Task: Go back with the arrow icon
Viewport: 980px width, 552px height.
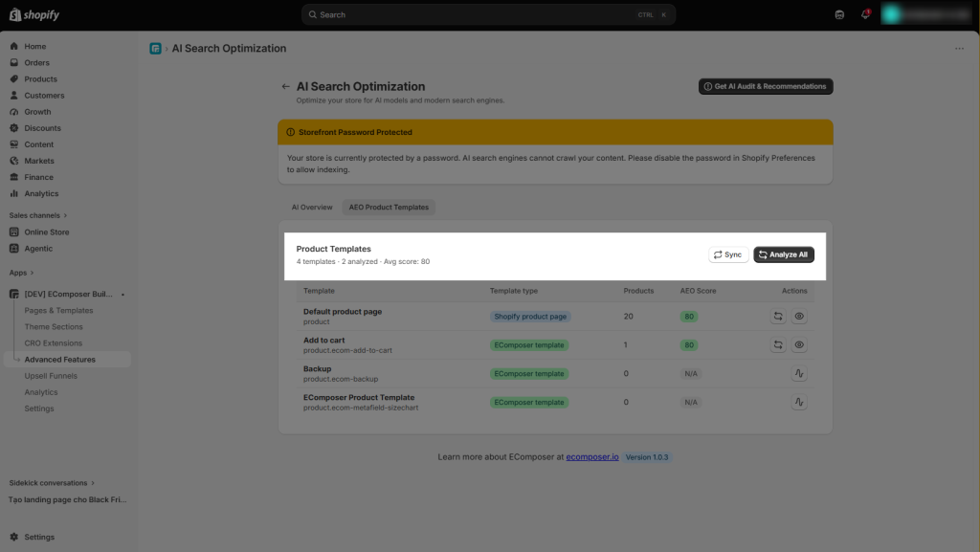Action: 285,87
